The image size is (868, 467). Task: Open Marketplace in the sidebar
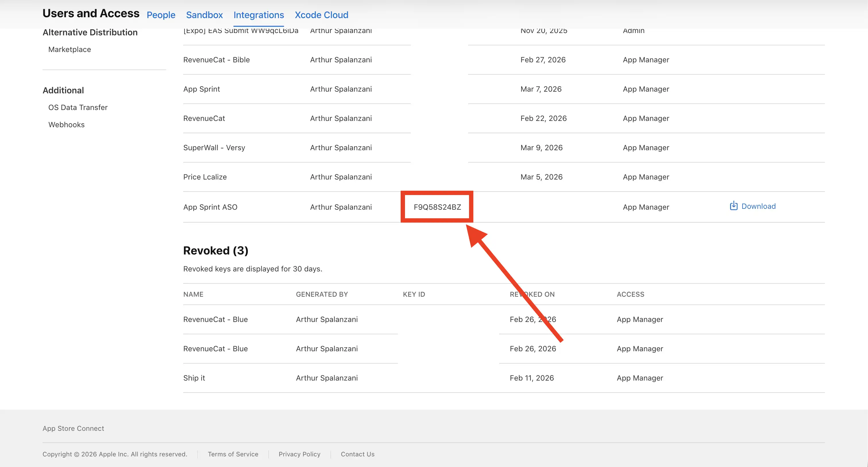tap(70, 49)
